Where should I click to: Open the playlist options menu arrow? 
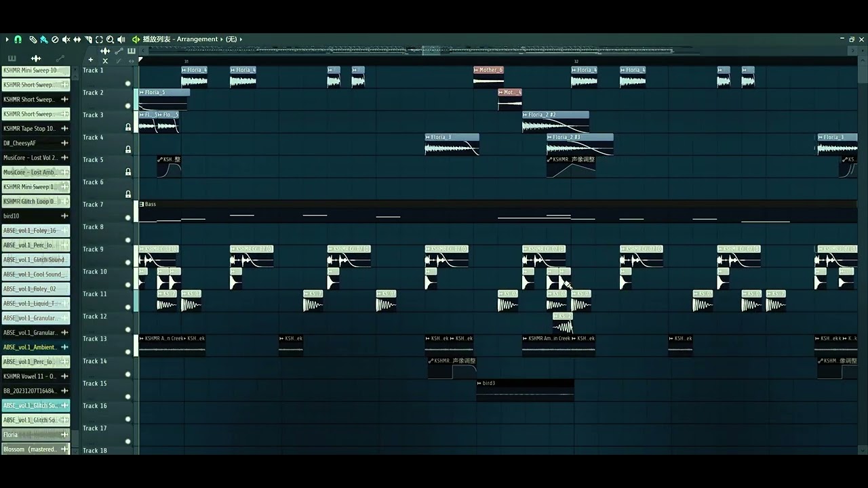click(7, 39)
